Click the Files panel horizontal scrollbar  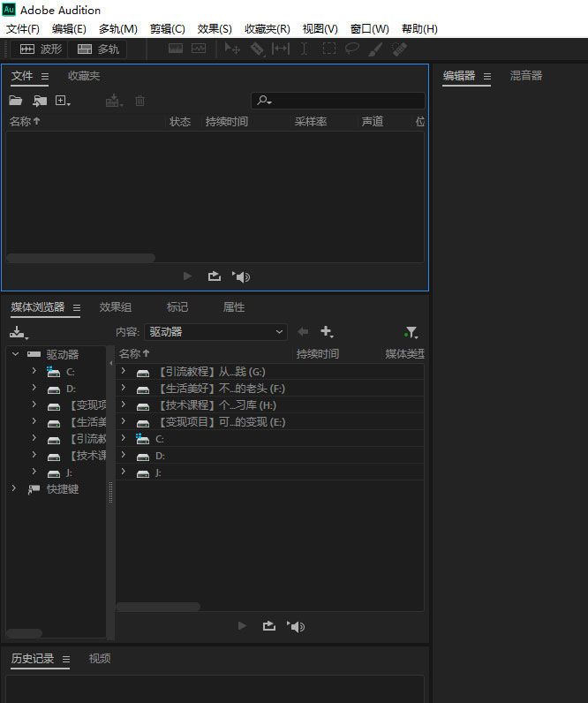80,258
